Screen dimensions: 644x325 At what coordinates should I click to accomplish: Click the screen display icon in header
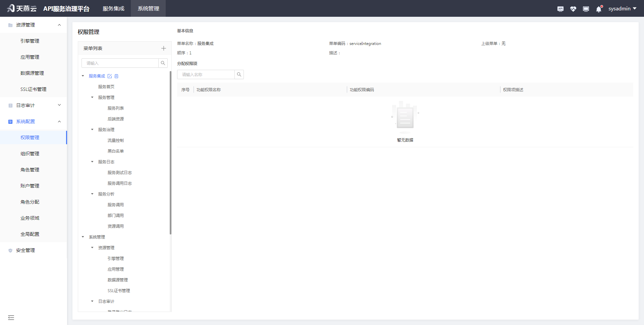(586, 9)
